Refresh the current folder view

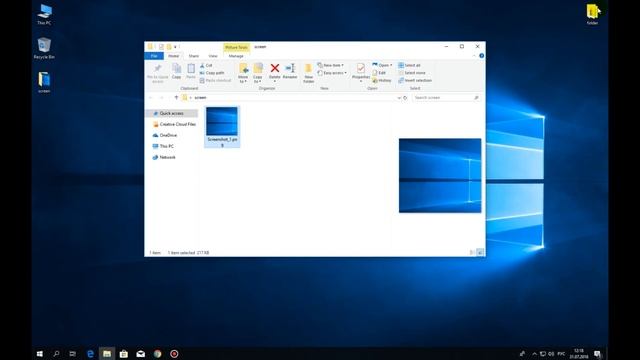point(405,98)
